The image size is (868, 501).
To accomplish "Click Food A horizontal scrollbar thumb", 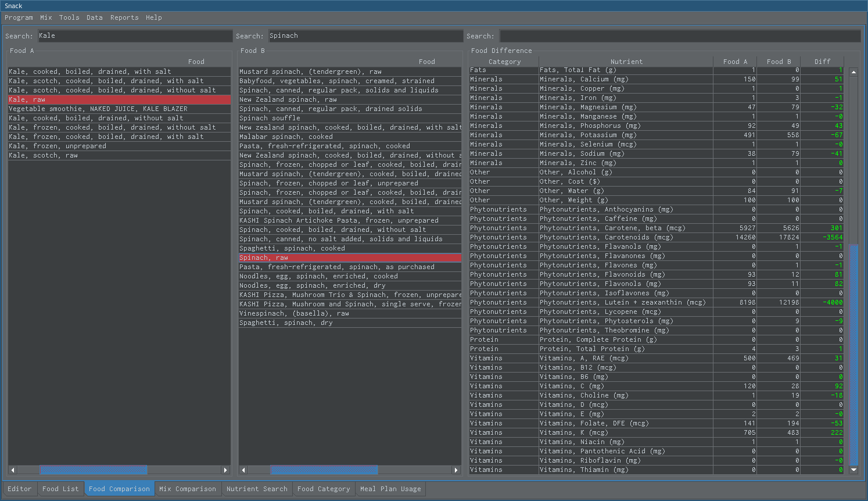I will click(x=93, y=470).
